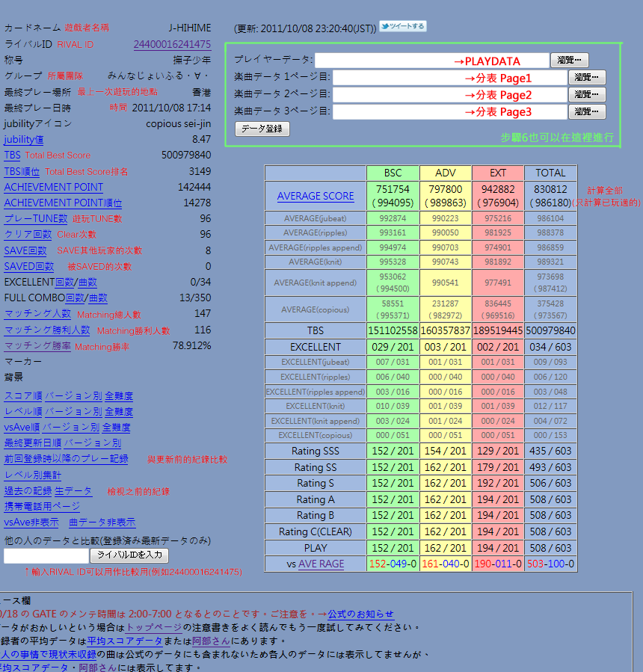
Task: Click browse button for song data page 3
Action: coord(587,112)
